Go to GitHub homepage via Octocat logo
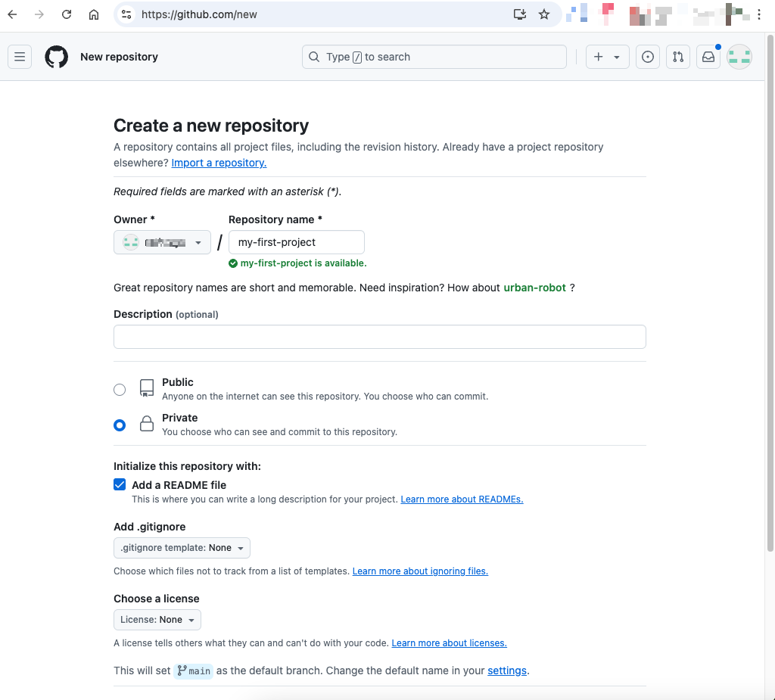775x700 pixels. (x=56, y=57)
